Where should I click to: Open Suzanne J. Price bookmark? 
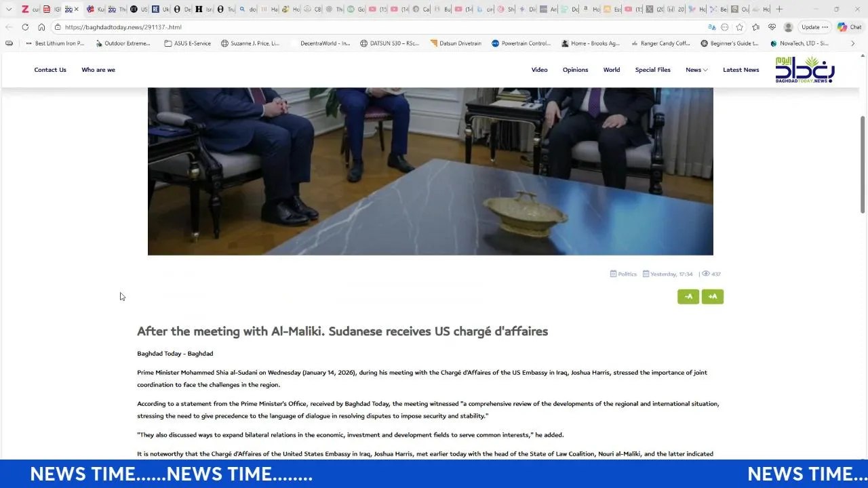250,43
